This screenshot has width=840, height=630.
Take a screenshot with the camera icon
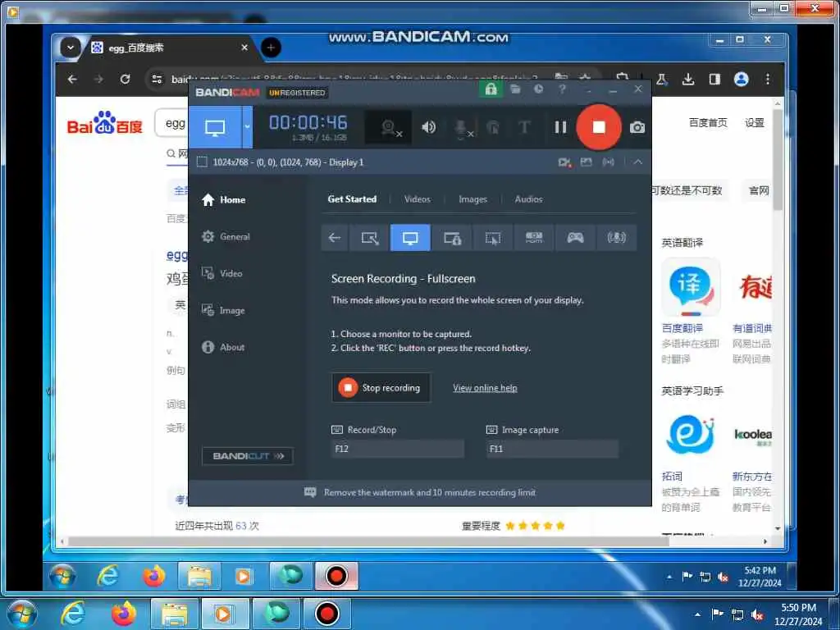pos(637,127)
